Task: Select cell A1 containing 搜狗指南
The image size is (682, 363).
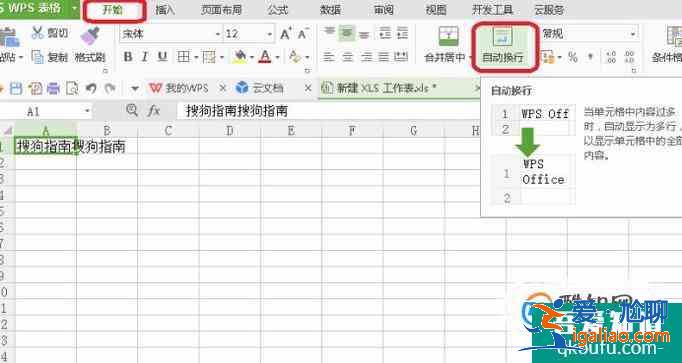Action: click(45, 146)
